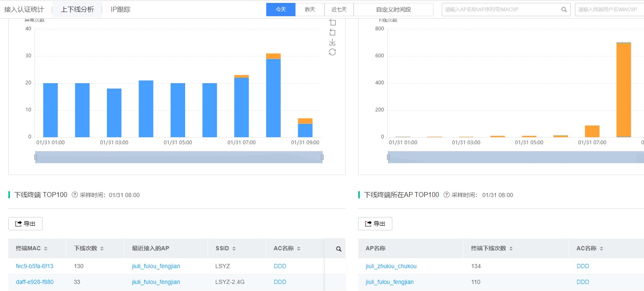Switch to 接入认证统计 tab

(24, 9)
